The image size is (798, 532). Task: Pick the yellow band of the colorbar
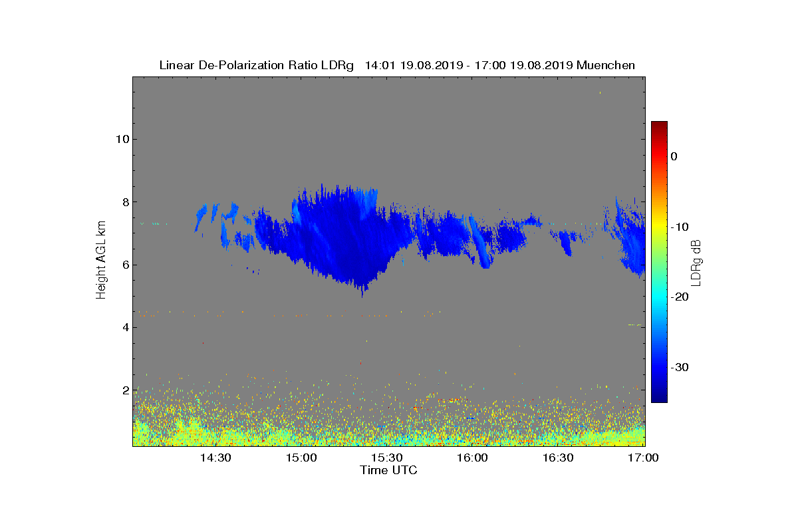pos(659,227)
